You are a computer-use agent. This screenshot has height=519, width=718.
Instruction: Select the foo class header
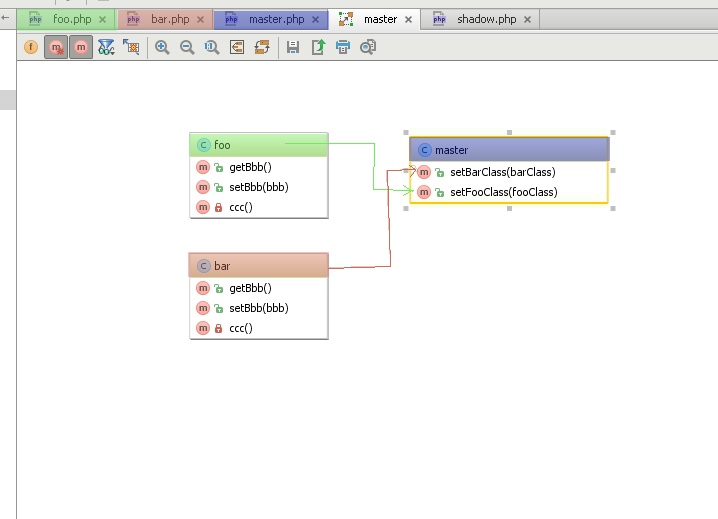click(259, 145)
